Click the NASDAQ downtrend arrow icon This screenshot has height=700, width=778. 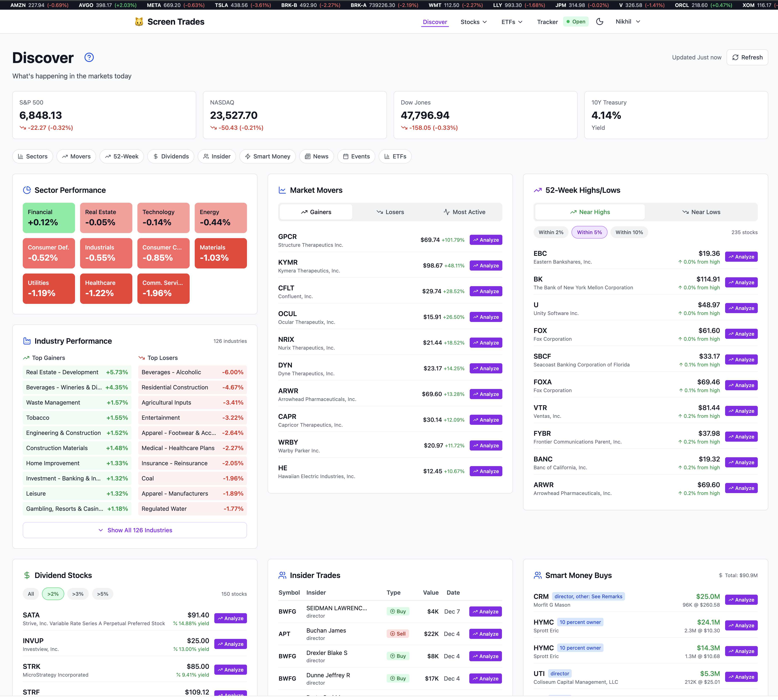coord(213,128)
